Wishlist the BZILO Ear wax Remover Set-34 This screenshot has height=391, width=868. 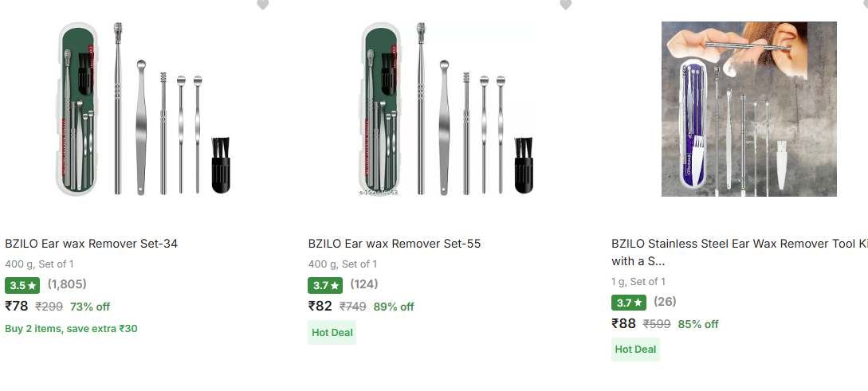262,5
